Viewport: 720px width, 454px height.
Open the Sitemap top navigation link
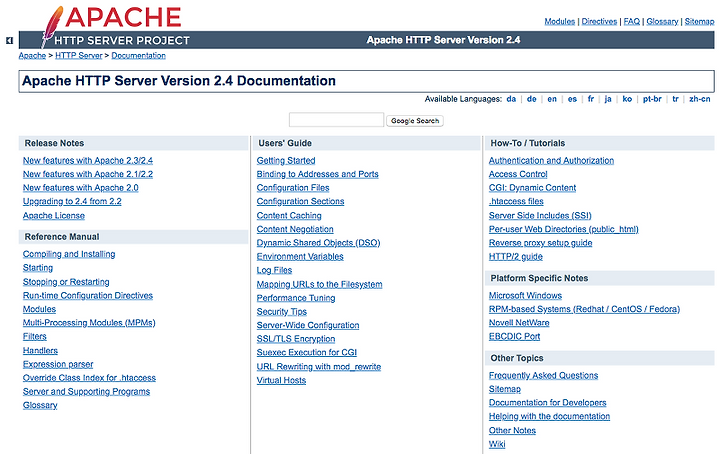(x=699, y=21)
